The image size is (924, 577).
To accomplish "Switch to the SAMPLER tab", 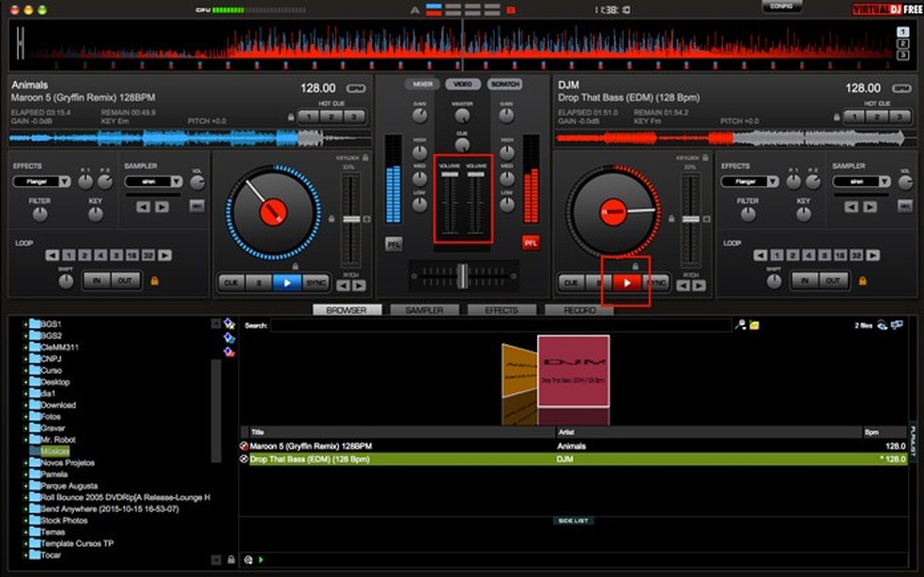I will pos(424,309).
